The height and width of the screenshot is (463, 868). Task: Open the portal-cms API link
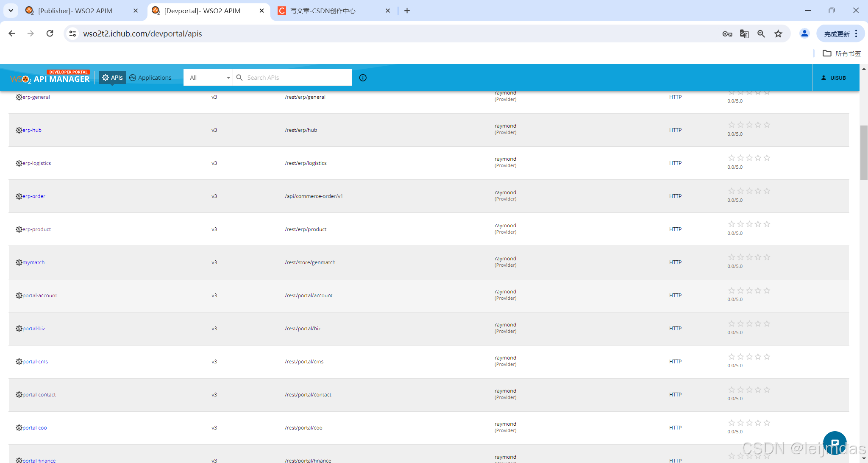35,362
